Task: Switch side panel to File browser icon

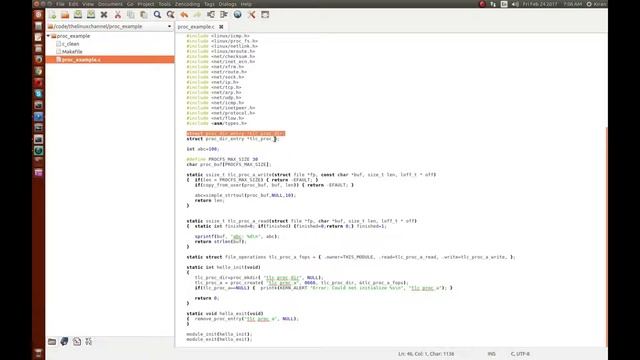Action: (52, 342)
